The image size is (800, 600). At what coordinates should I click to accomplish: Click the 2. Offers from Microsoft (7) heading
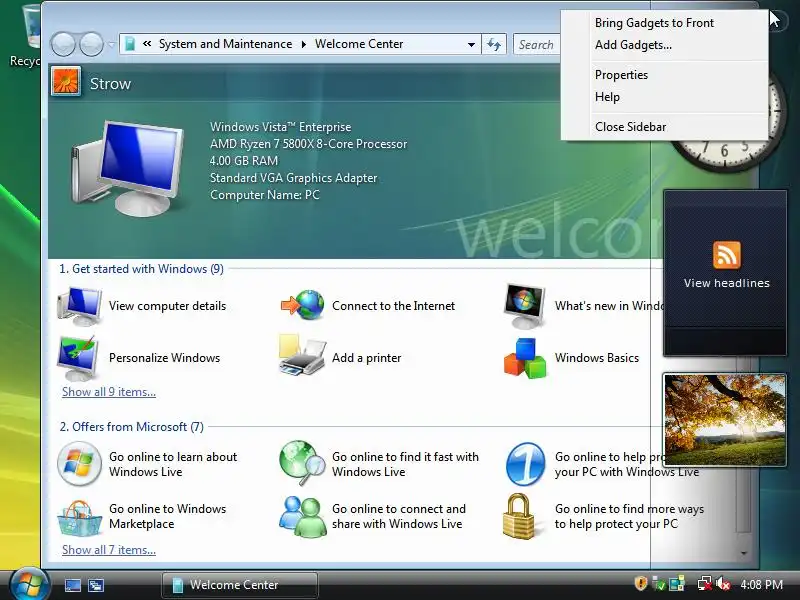pos(132,427)
